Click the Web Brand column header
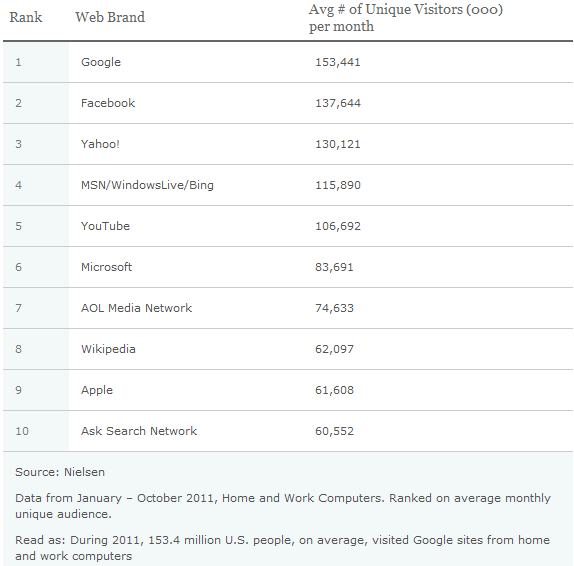This screenshot has height=566, width=574. tap(110, 17)
